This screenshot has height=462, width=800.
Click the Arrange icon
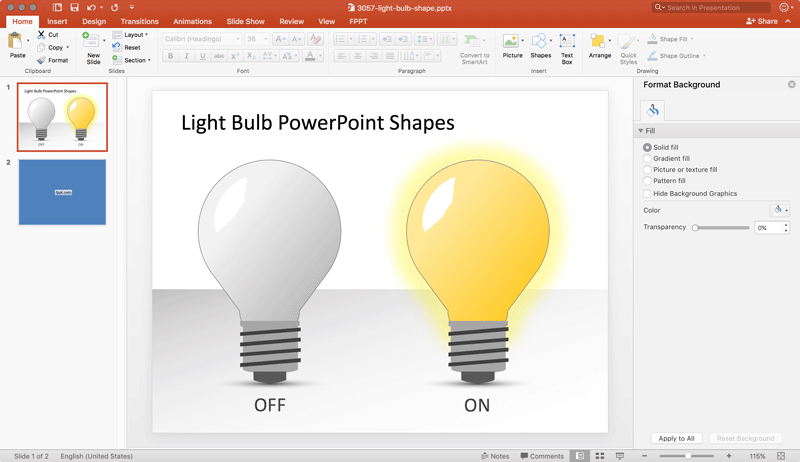[599, 42]
